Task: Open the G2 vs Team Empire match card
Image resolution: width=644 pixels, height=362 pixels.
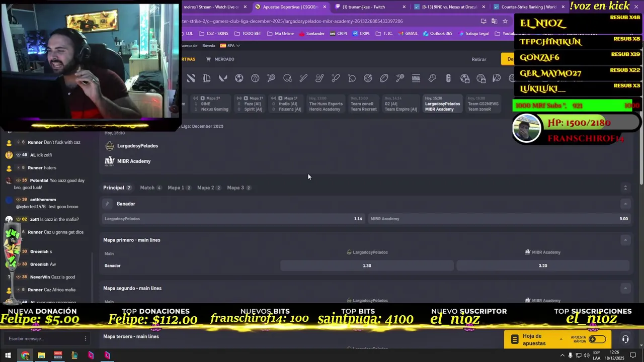Action: (x=400, y=104)
